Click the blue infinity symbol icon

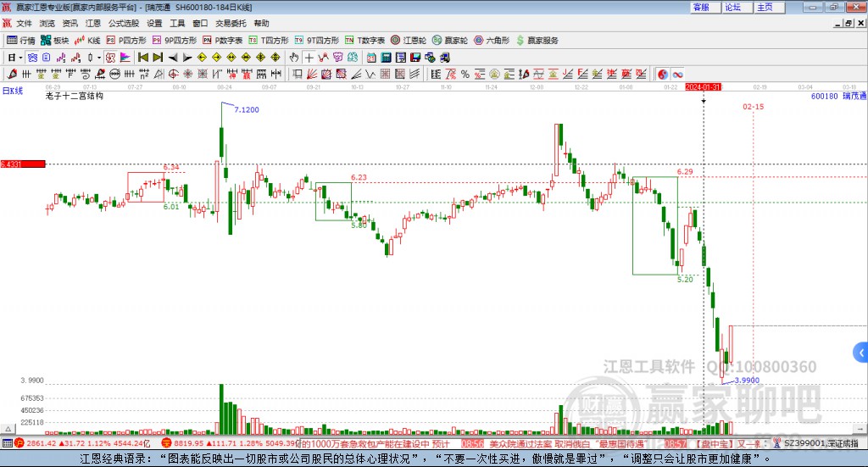pos(677,74)
